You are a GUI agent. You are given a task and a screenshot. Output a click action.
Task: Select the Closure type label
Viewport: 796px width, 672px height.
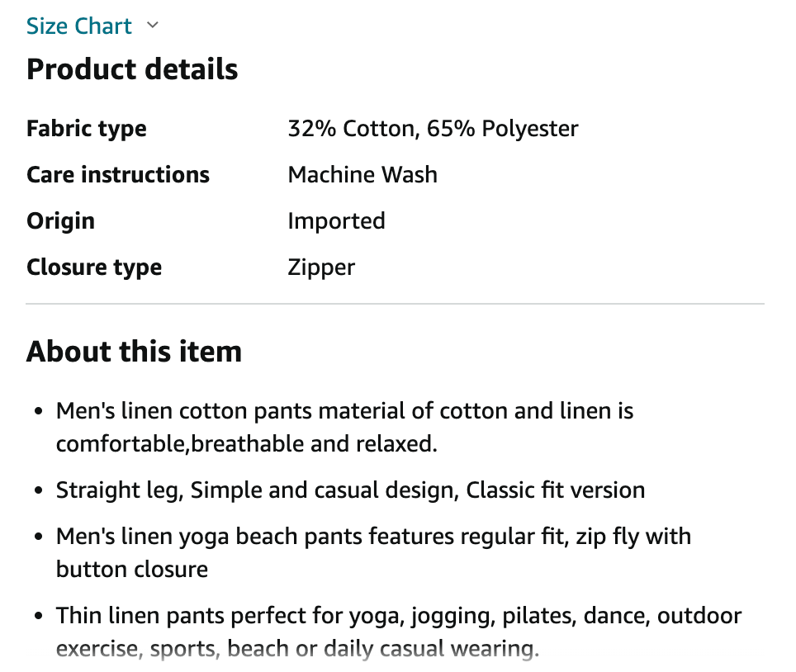point(94,267)
